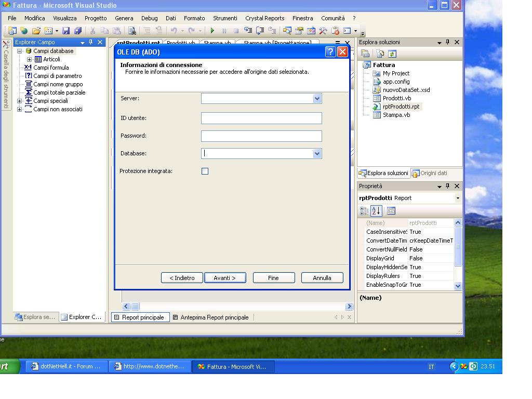The image size is (532, 399).
Task: Click the New Project toolbar icon
Action: click(x=12, y=31)
